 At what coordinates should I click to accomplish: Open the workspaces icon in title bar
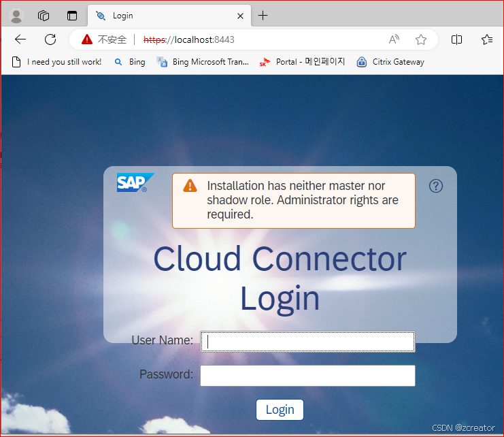(x=44, y=16)
